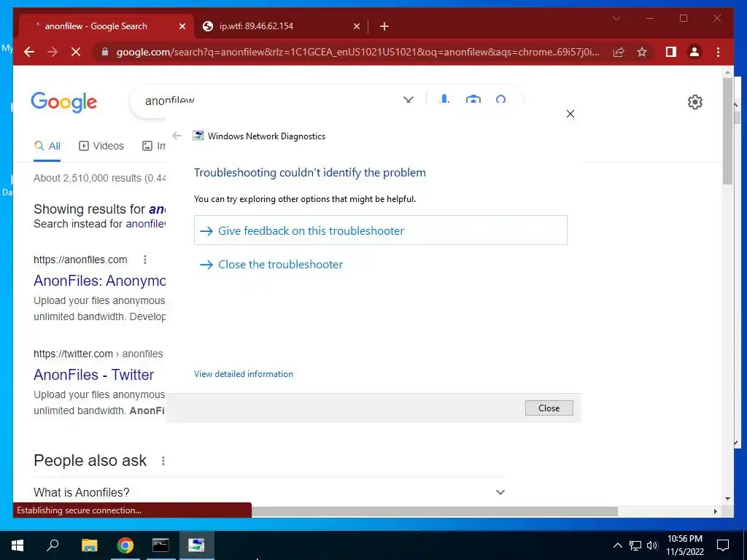The height and width of the screenshot is (560, 747).
Task: View site security lock info
Action: (105, 52)
